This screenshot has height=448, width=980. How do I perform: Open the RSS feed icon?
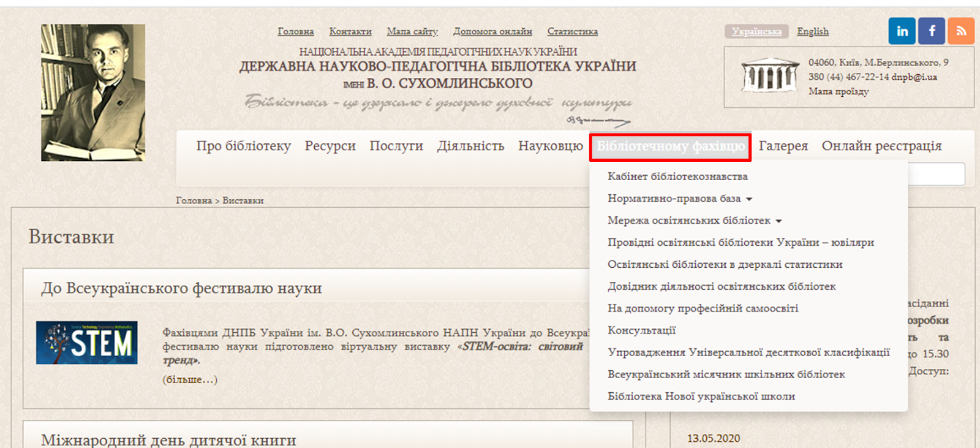point(961,31)
